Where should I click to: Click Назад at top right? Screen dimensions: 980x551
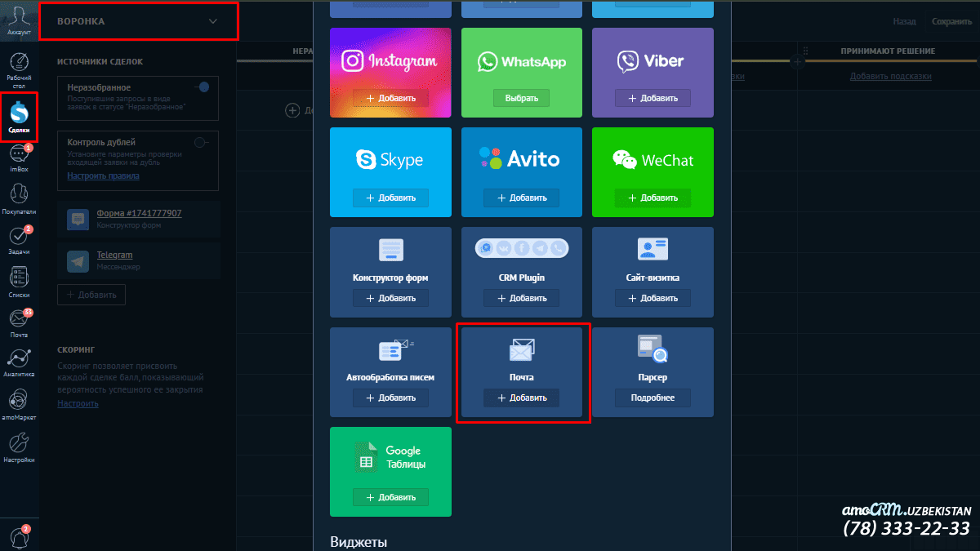click(904, 22)
